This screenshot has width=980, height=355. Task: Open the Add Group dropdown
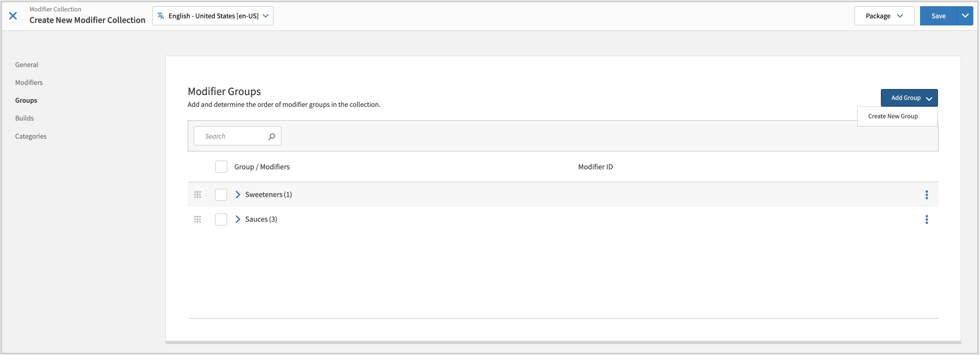pos(909,97)
